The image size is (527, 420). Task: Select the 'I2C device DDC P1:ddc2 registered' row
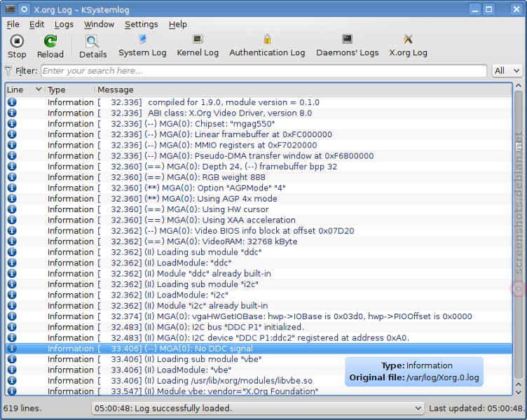(x=259, y=337)
